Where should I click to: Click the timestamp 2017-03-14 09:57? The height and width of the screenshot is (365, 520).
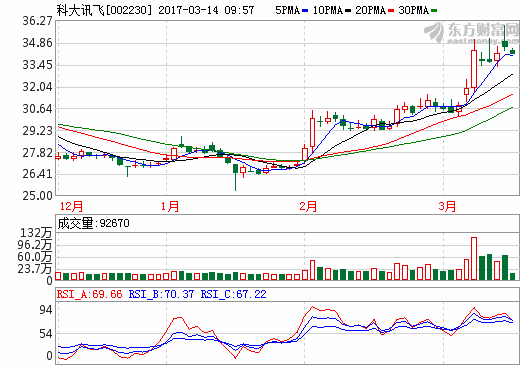point(206,10)
